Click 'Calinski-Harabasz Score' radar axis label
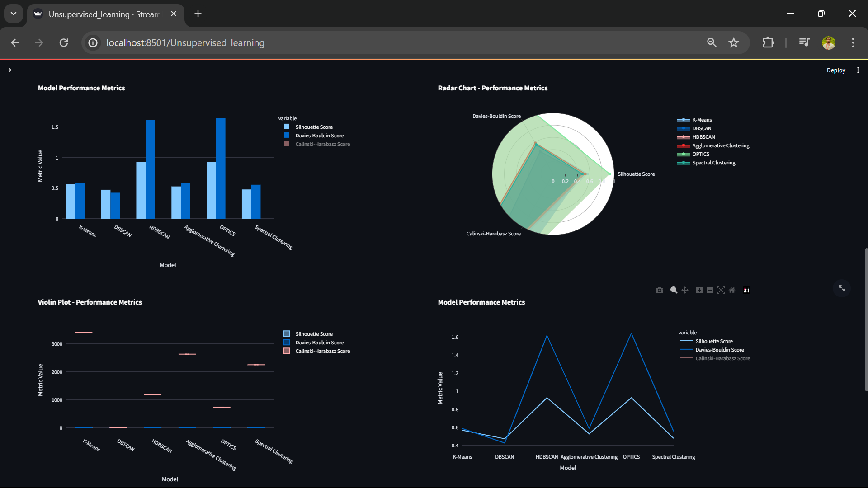The width and height of the screenshot is (868, 488). [493, 234]
